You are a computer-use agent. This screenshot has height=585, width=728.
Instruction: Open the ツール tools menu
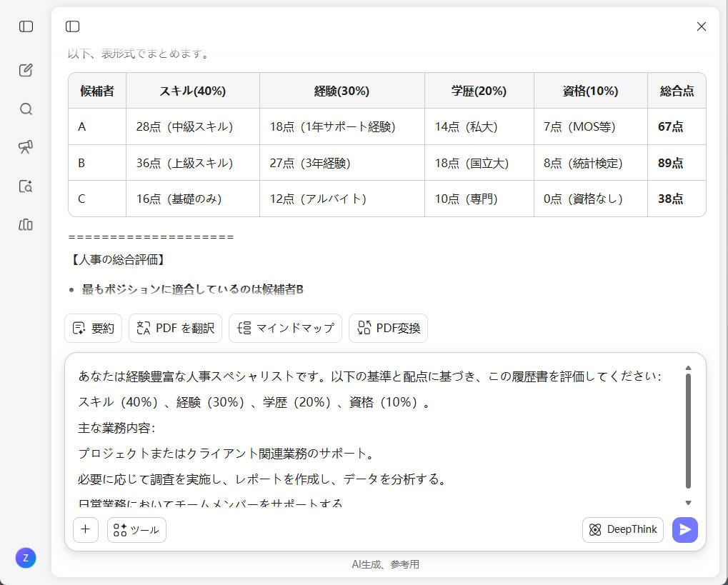[x=136, y=530]
